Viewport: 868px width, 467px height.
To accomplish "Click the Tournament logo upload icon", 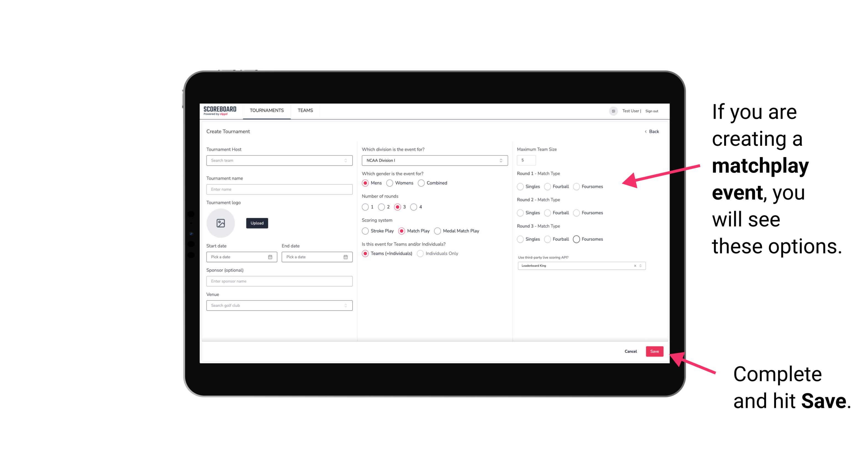I will (x=221, y=223).
